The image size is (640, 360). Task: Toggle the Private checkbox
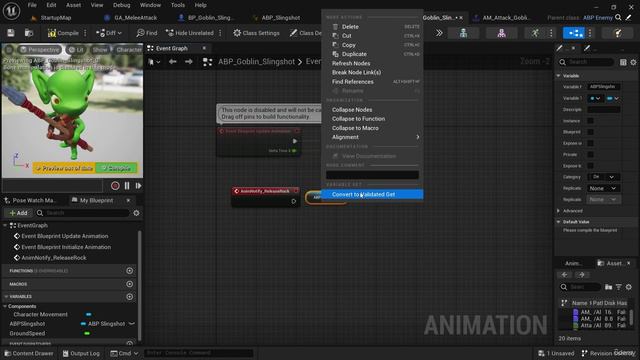tap(590, 154)
